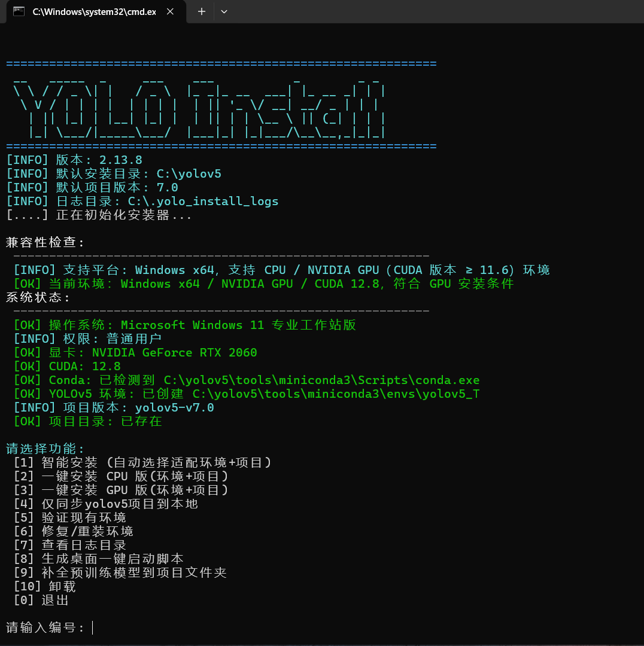644x646 pixels.
Task: Click the '显卡: NVIDIA GeForce RTX 2060' line
Action: point(135,353)
